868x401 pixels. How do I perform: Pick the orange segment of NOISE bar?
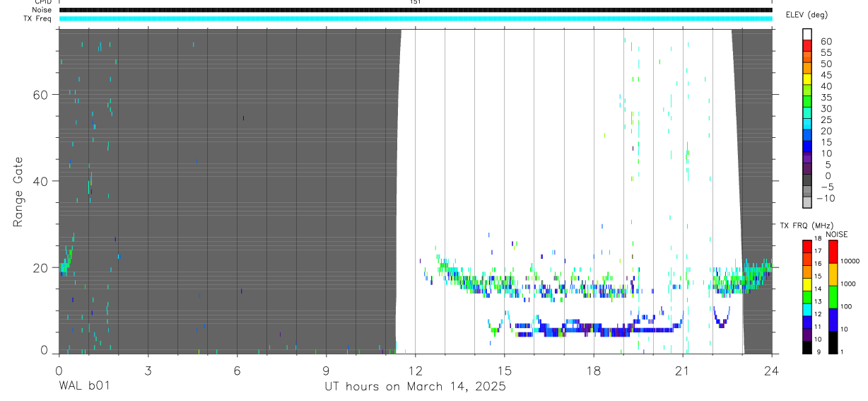click(x=833, y=274)
